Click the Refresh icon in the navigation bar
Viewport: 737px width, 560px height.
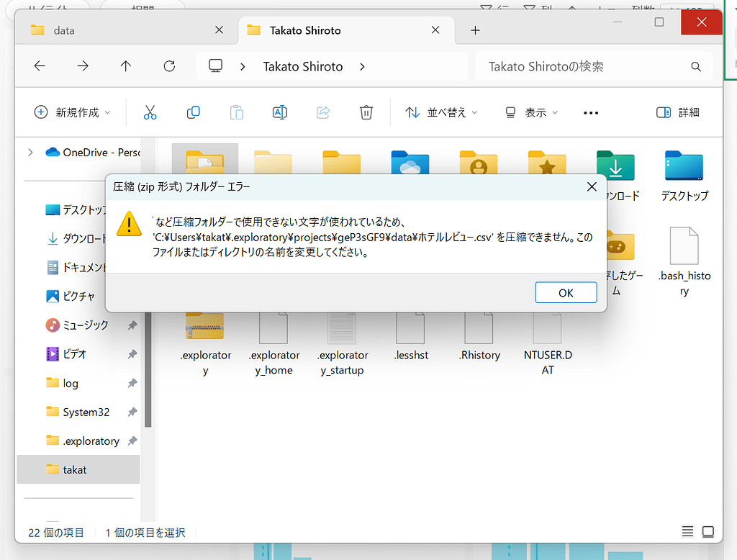(x=169, y=66)
